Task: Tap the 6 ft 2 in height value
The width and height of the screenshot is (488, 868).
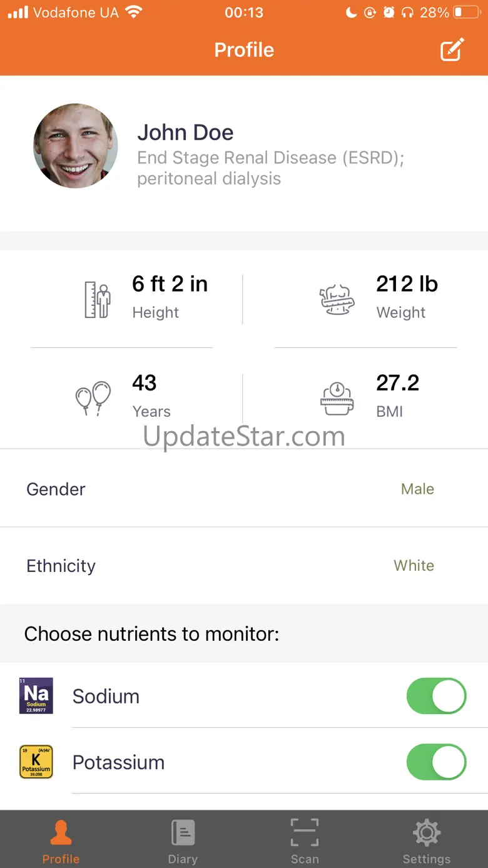Action: [170, 284]
